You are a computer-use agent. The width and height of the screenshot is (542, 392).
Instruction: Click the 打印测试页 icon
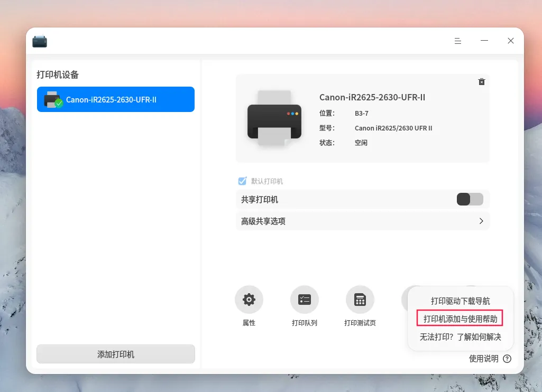click(x=360, y=300)
